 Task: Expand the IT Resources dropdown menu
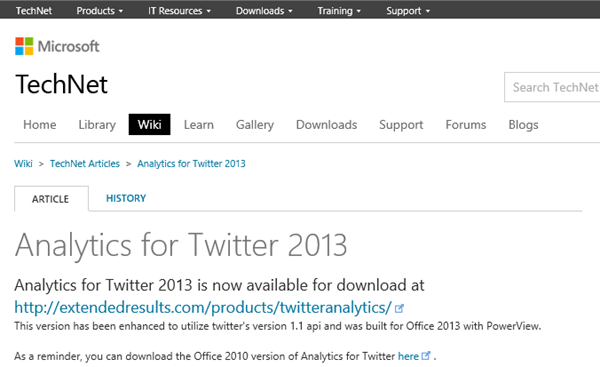[179, 11]
